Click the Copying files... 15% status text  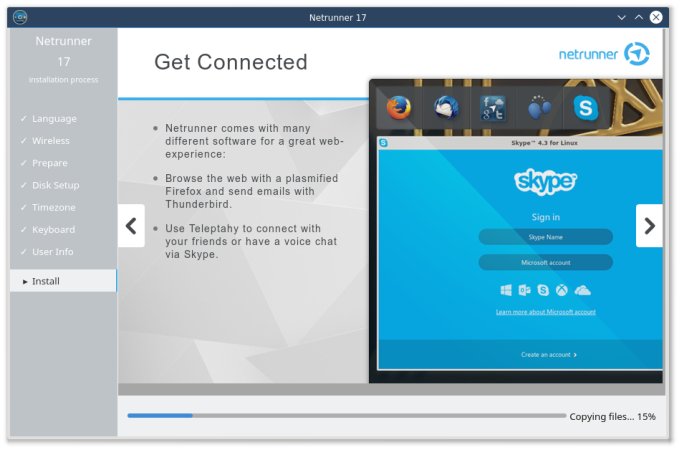point(612,417)
